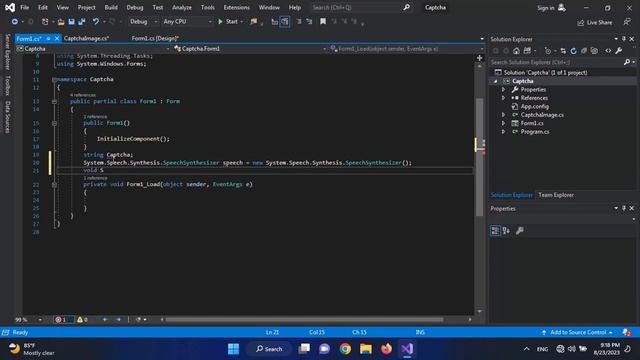Click the Collapse All icon in Solution Explorer
Image resolution: width=640 pixels, height=360 pixels.
(x=584, y=51)
